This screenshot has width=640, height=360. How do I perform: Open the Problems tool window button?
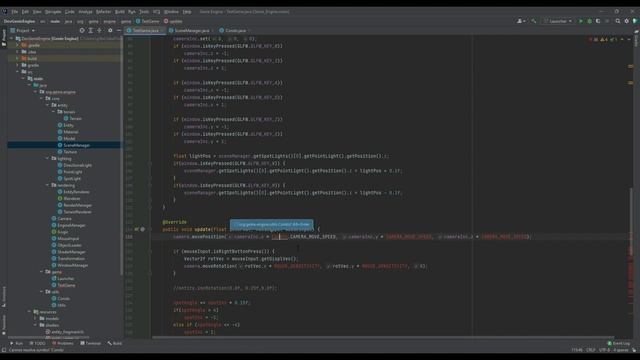[x=62, y=343]
